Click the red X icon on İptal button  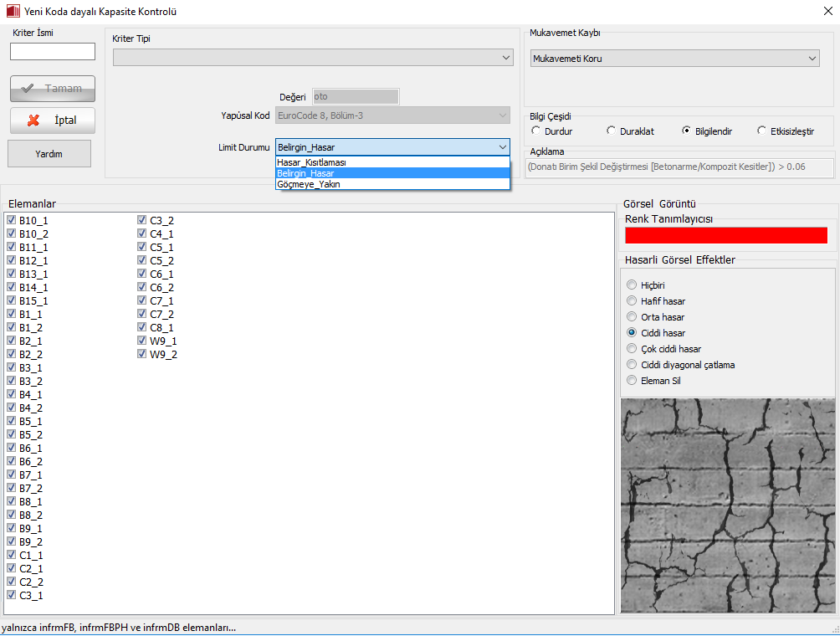coord(33,121)
